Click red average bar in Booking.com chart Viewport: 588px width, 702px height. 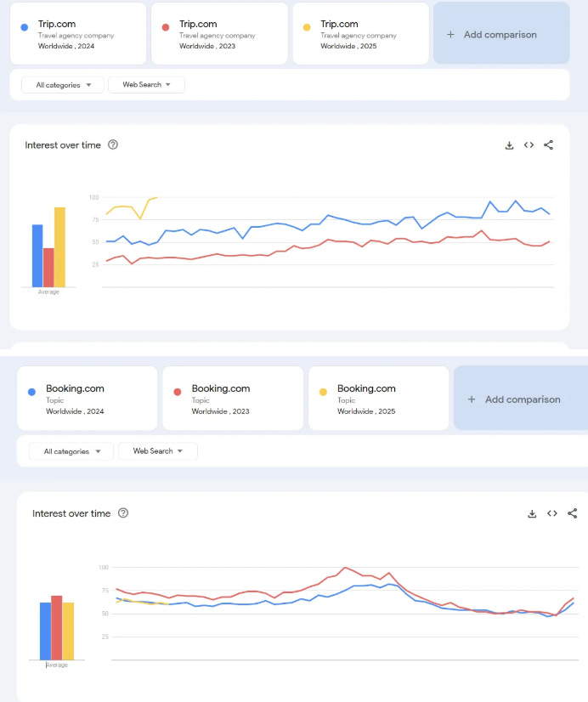pyautogui.click(x=57, y=628)
